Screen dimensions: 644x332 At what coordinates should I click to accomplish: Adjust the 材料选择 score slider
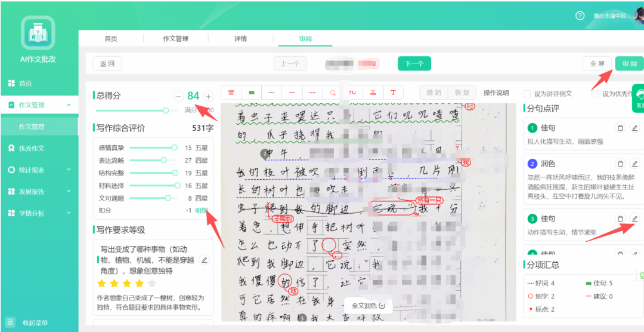178,185
